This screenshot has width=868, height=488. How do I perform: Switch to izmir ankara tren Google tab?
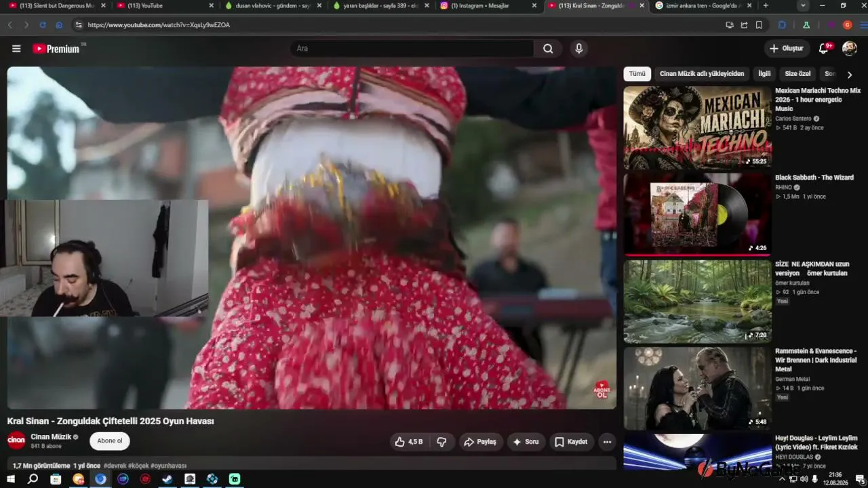click(705, 5)
